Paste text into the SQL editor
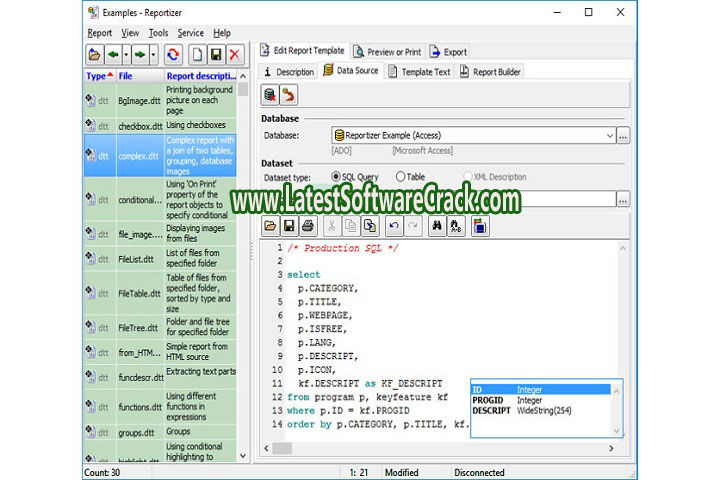 pos(370,226)
